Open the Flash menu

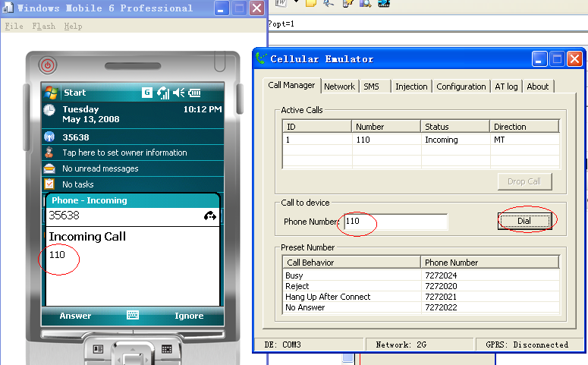click(43, 26)
